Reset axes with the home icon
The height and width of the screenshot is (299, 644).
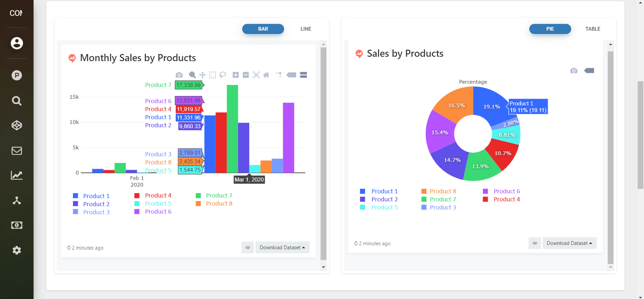point(266,75)
